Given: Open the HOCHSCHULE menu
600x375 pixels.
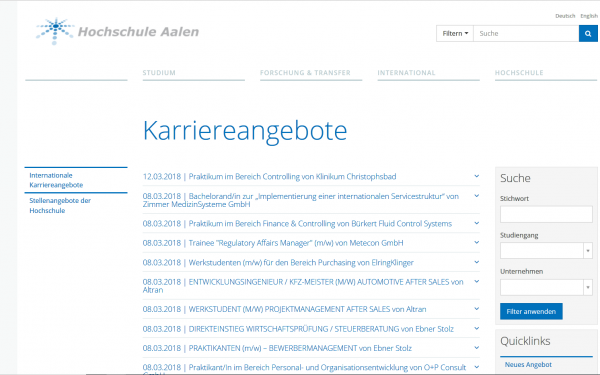Looking at the screenshot, I should tap(519, 73).
